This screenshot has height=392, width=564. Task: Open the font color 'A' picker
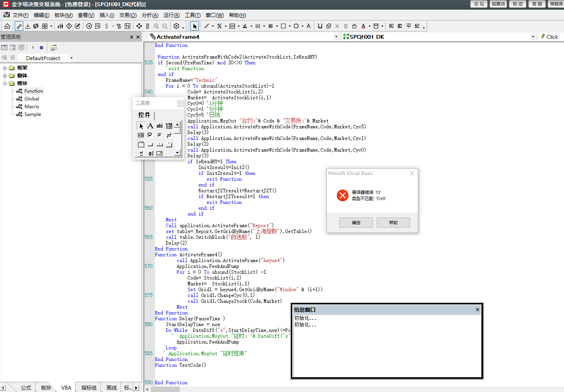[363, 26]
